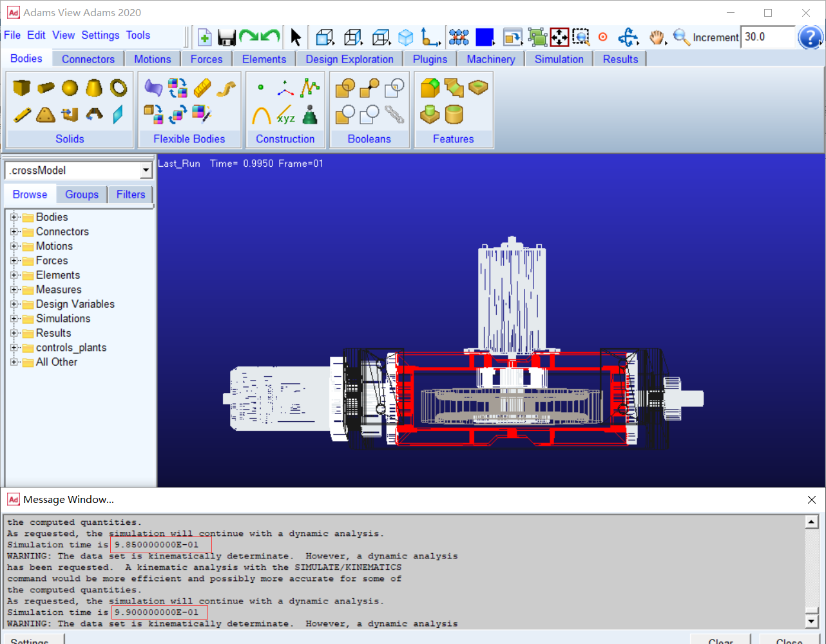Viewport: 826px width, 644px height.
Task: Select the Box solid tool
Action: click(x=21, y=88)
